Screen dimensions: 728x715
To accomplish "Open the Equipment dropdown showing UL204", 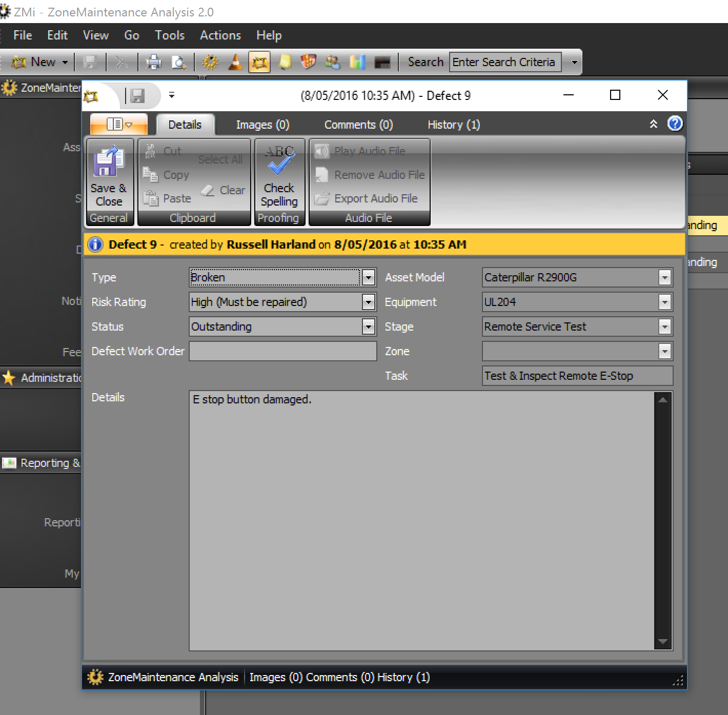I will (x=665, y=302).
